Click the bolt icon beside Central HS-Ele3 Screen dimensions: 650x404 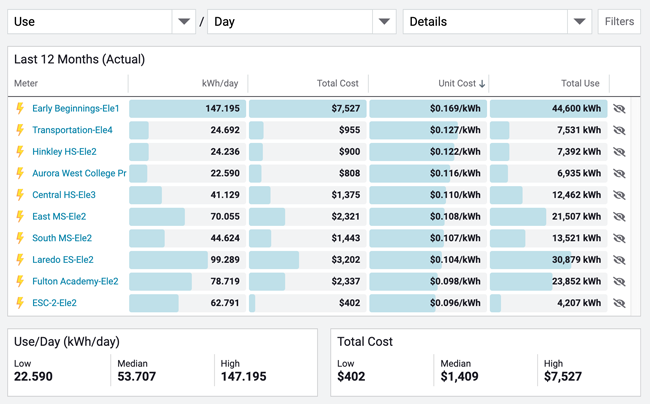[x=19, y=195]
